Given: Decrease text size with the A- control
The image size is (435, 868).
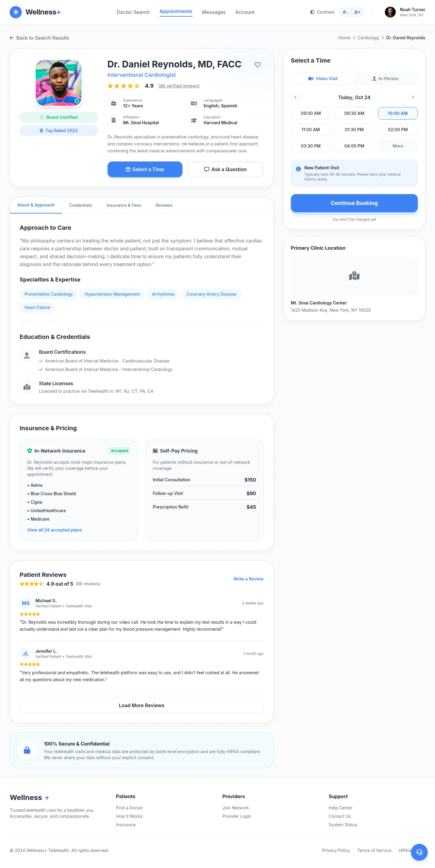Looking at the screenshot, I should pos(345,12).
